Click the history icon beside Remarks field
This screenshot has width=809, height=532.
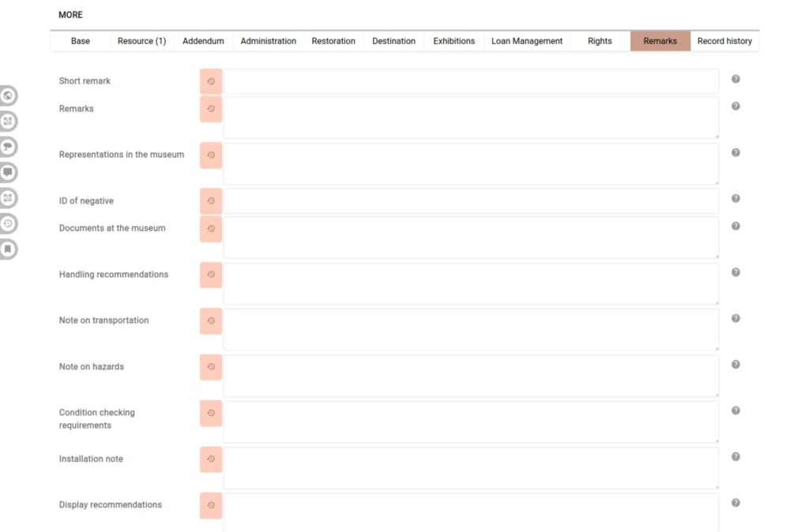click(210, 109)
